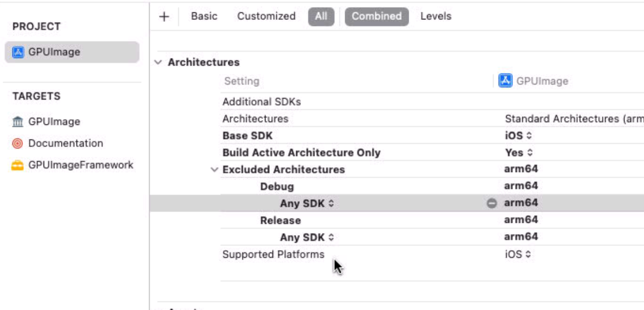644x310 pixels.
Task: Open Build Active Architecture Only Yes popup
Action: click(x=519, y=153)
